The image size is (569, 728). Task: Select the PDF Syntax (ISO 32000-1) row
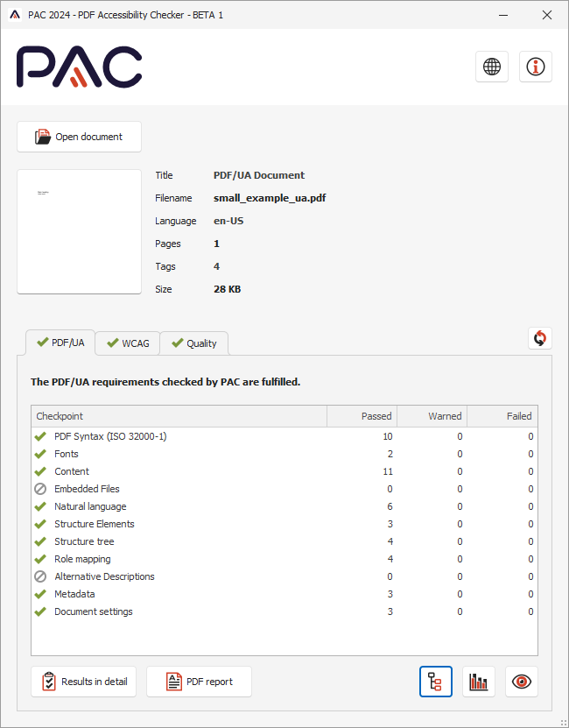pyautogui.click(x=110, y=436)
